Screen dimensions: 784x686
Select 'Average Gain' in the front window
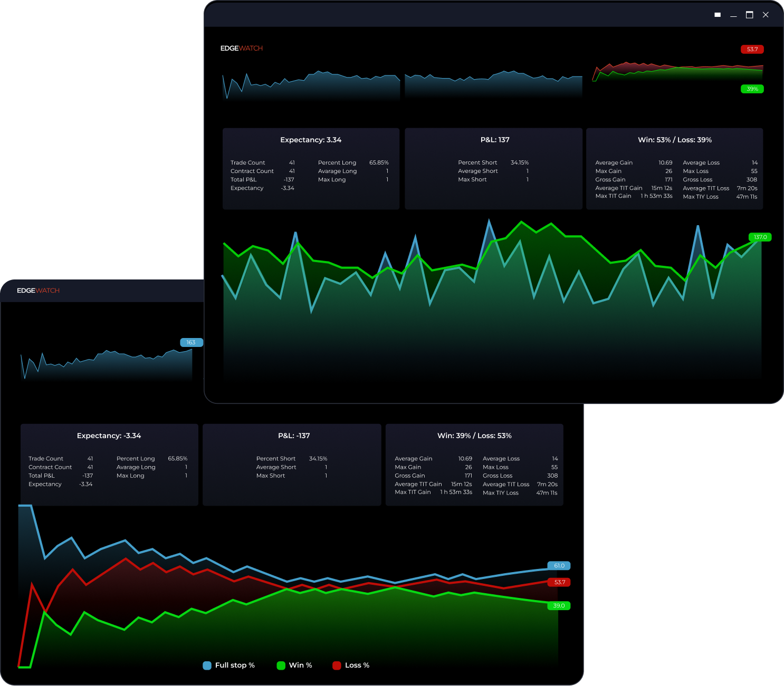614,163
